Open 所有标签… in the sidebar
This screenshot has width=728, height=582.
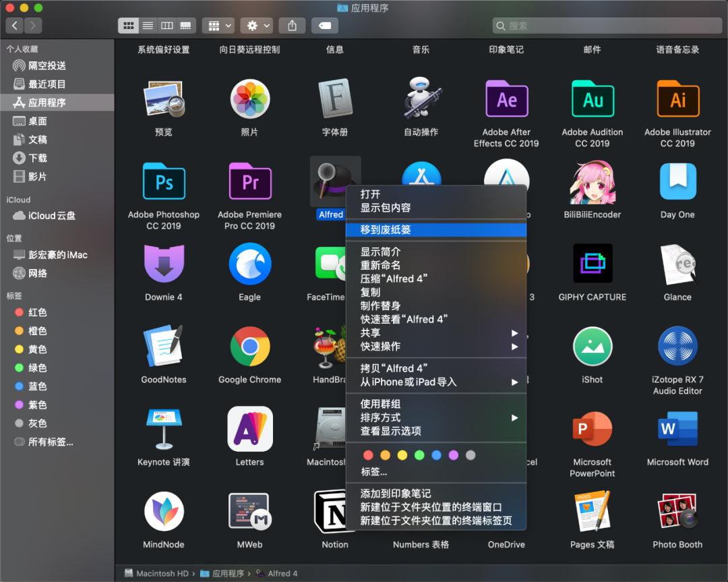57,442
